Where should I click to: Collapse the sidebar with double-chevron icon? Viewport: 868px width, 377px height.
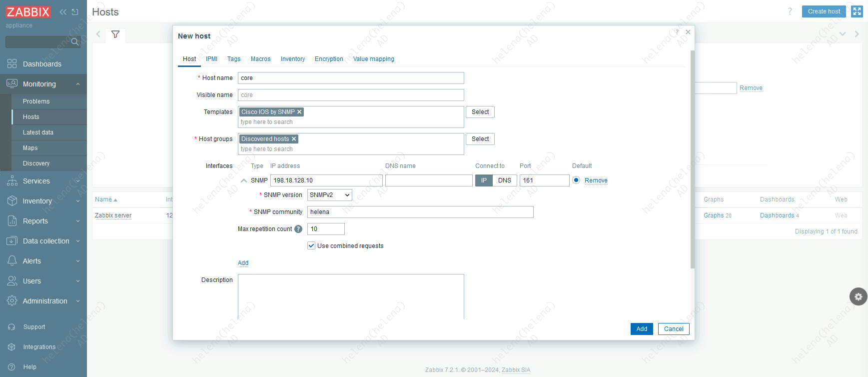pos(63,12)
